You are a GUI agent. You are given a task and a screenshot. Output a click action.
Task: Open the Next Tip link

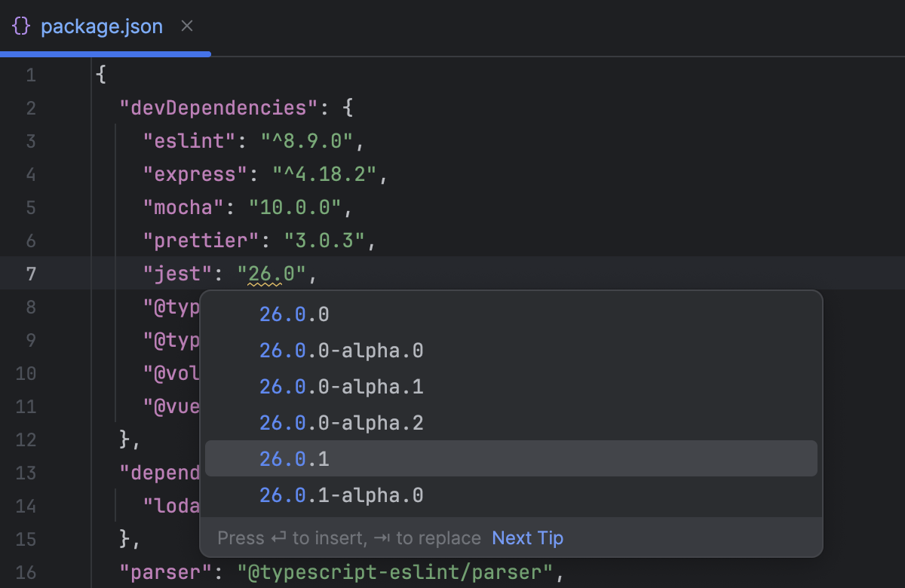click(527, 537)
